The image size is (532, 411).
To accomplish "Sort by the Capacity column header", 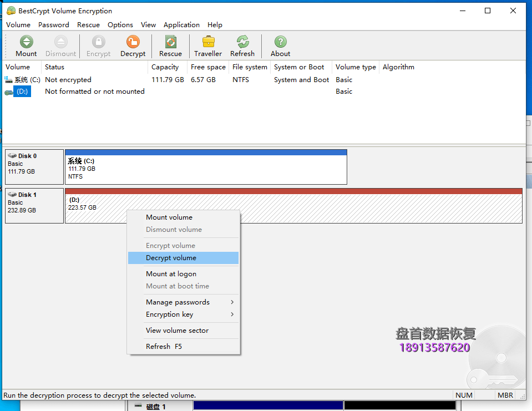I will pos(168,67).
